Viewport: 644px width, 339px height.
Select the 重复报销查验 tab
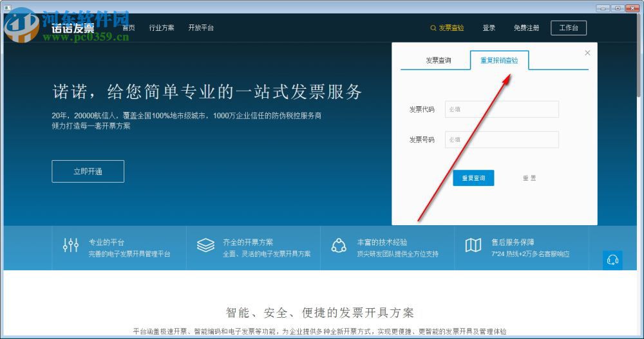coord(499,60)
